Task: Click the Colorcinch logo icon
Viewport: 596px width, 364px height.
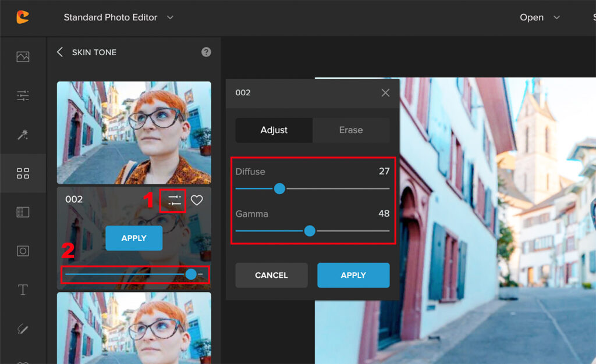Action: [x=23, y=17]
